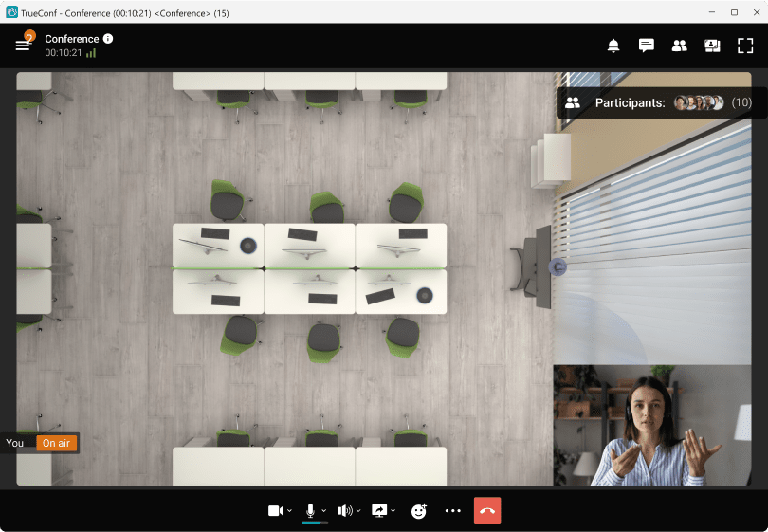Mute the microphone

coord(310,510)
